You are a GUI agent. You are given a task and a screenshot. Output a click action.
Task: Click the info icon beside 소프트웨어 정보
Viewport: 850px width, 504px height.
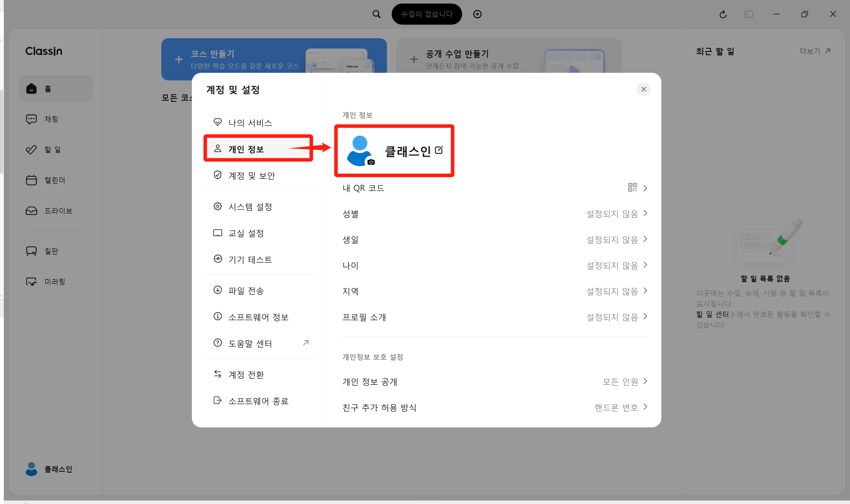click(x=217, y=316)
